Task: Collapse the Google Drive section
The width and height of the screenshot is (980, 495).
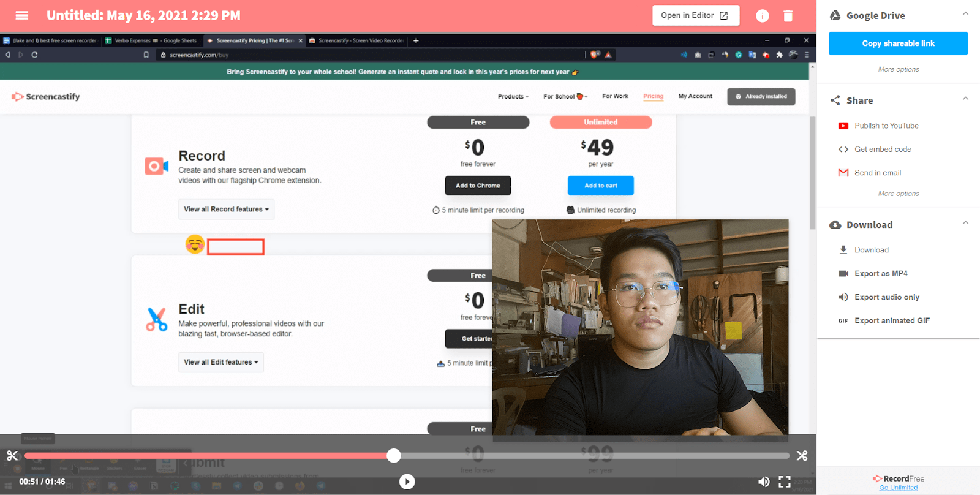Action: (965, 13)
